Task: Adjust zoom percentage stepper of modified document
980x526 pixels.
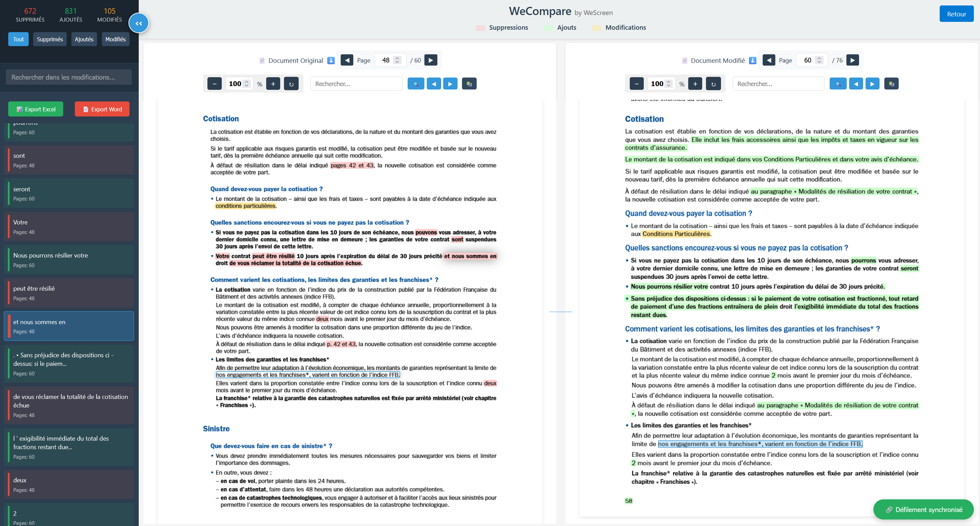Action: pos(668,84)
